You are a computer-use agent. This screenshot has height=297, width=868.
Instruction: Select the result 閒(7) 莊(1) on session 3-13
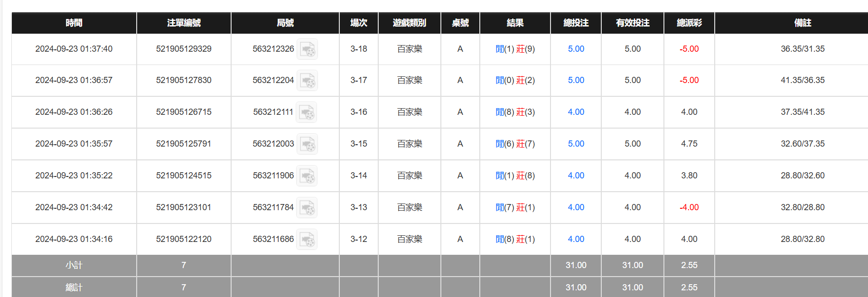tap(515, 207)
